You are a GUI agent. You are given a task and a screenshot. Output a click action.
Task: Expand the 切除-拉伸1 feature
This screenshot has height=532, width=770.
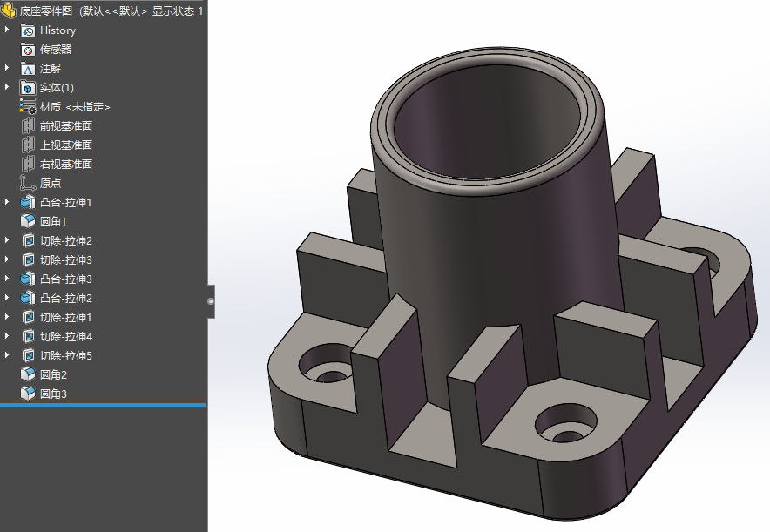7,317
